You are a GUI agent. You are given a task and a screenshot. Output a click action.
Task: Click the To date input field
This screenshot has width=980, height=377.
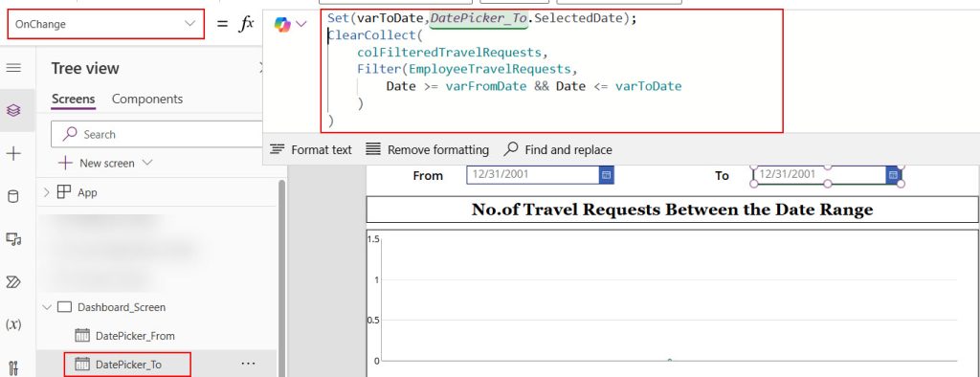point(819,174)
